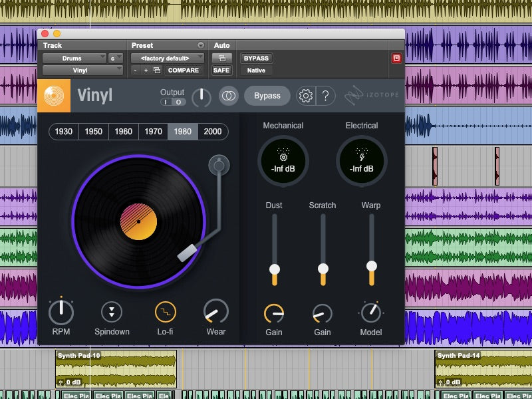Select the 1950 era
532x399 pixels.
pos(94,132)
